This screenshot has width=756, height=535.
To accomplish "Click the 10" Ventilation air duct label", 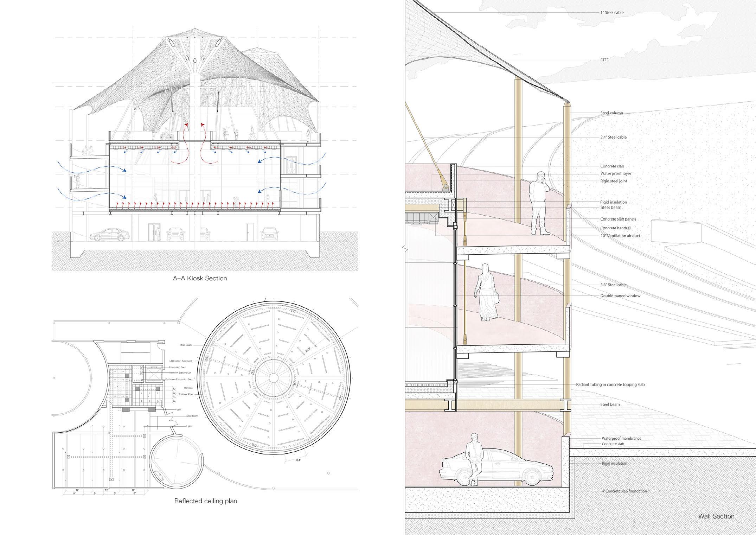I will (620, 236).
